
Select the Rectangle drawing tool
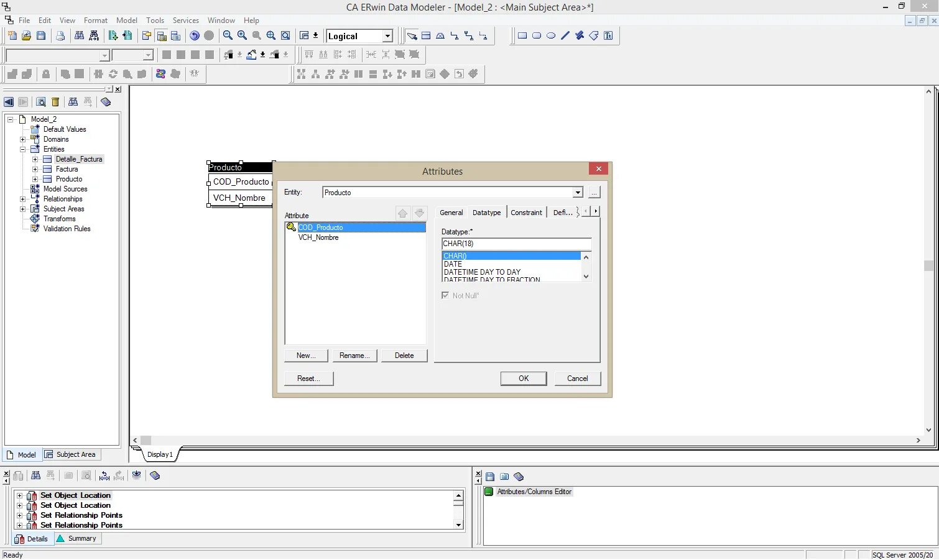[x=522, y=35]
